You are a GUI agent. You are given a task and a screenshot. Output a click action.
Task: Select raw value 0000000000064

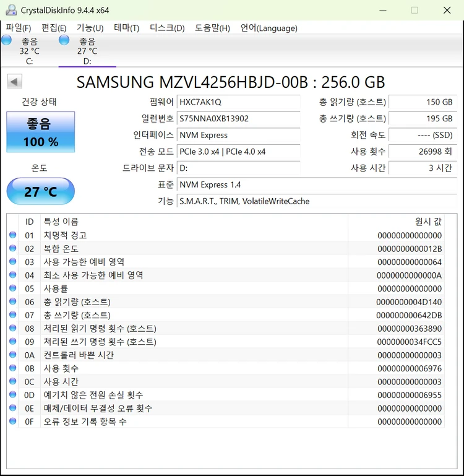click(x=410, y=262)
